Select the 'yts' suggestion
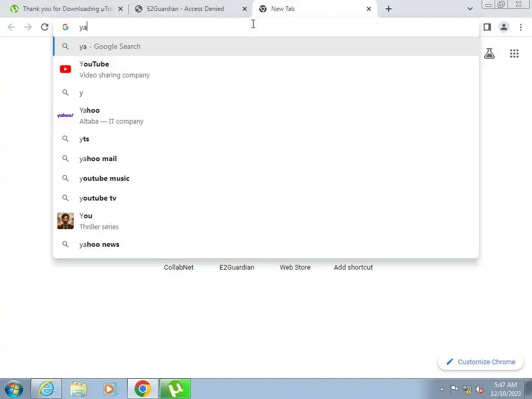The height and width of the screenshot is (399, 532). click(266, 139)
